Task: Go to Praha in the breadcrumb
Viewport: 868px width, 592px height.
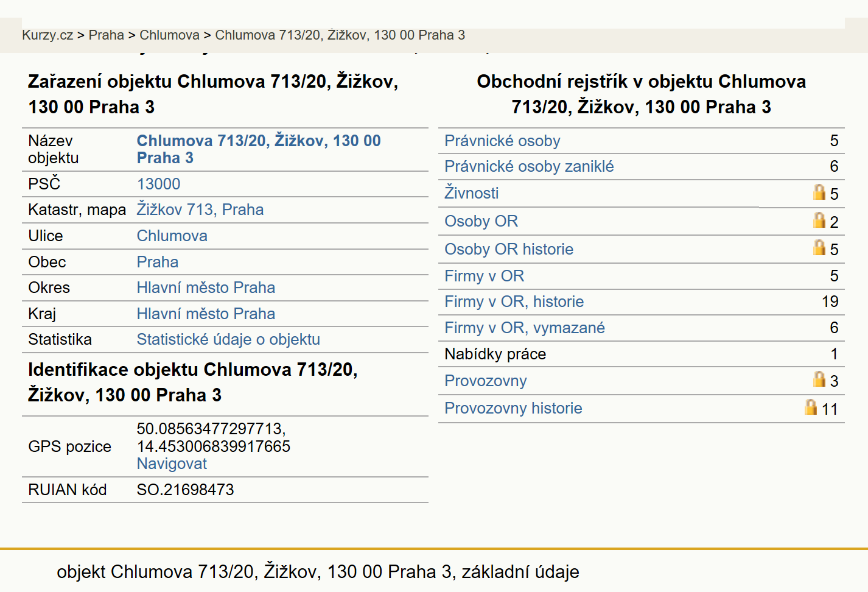Action: click(106, 35)
